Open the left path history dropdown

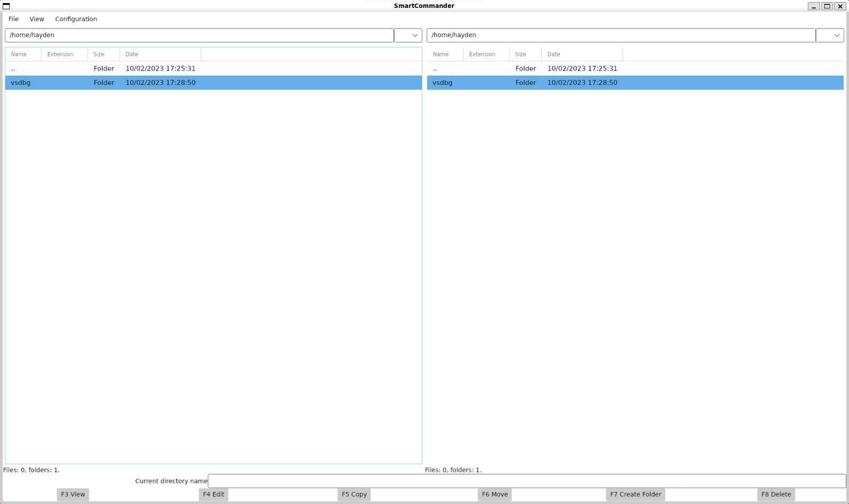click(408, 35)
